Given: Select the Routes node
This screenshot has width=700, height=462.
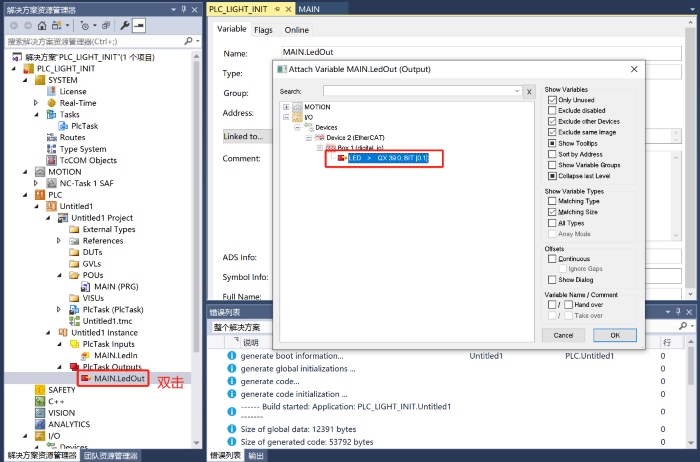Looking at the screenshot, I should [72, 137].
